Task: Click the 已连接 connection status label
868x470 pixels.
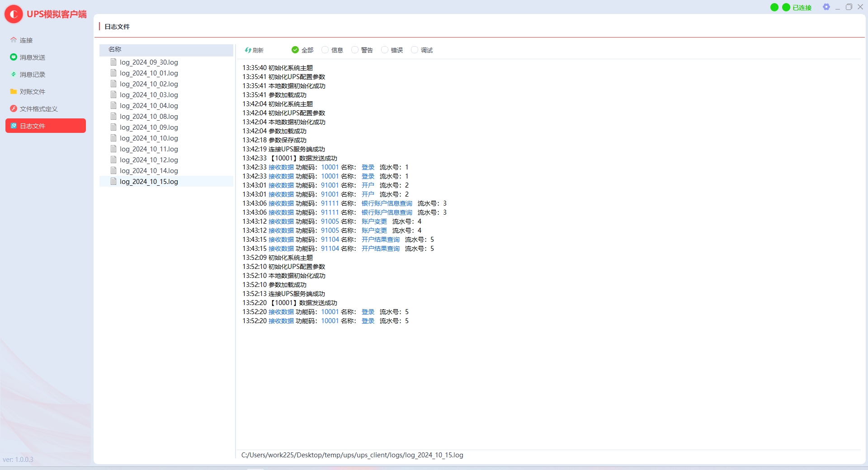Action: click(x=802, y=8)
